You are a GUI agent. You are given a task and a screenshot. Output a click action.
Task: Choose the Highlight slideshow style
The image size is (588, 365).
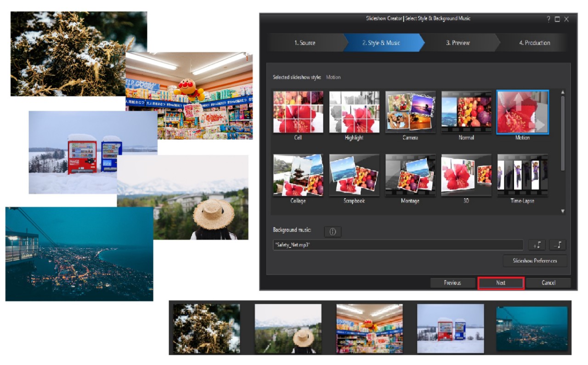point(354,112)
